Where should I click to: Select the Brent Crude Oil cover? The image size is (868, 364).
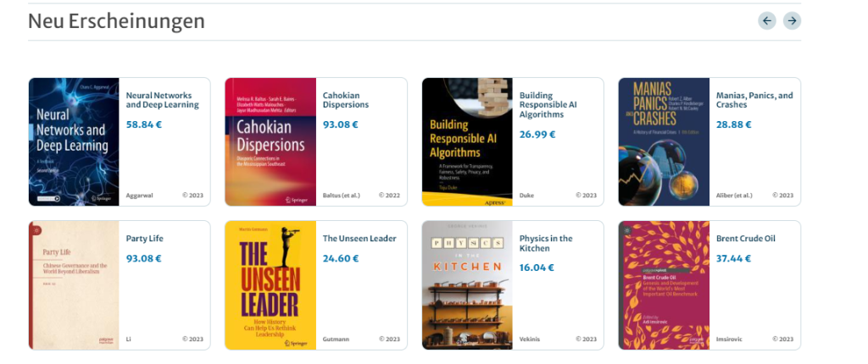tap(664, 285)
